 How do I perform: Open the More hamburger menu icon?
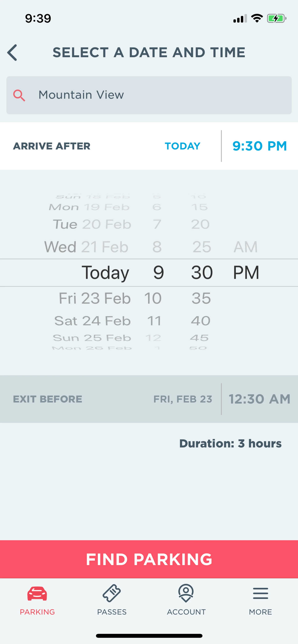[x=260, y=593]
